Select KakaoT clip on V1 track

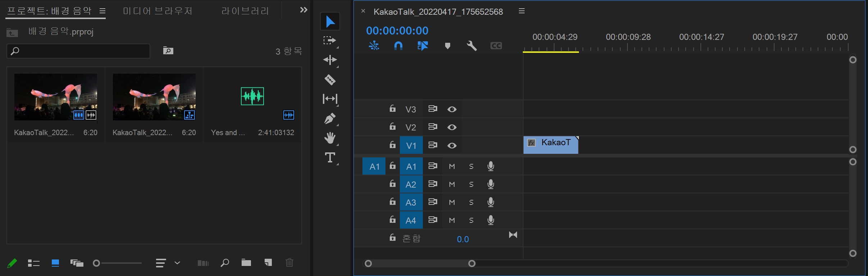click(551, 145)
